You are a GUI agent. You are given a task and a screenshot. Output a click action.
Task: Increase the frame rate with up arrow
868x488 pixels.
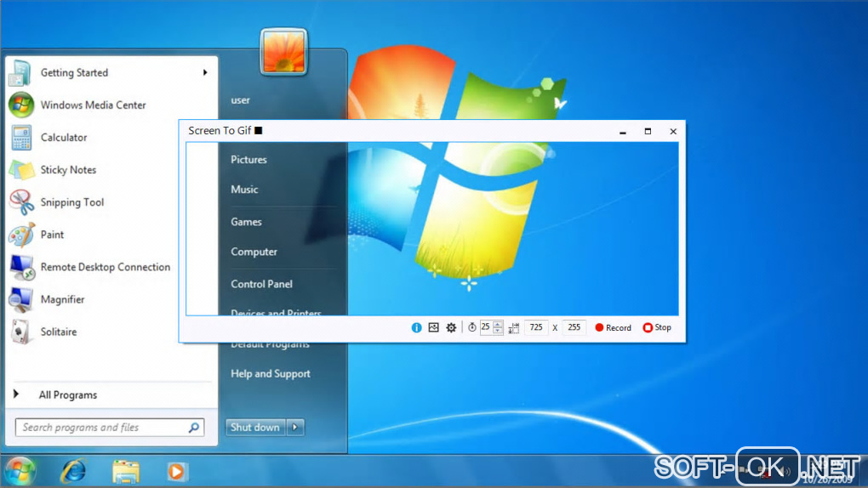tap(498, 324)
